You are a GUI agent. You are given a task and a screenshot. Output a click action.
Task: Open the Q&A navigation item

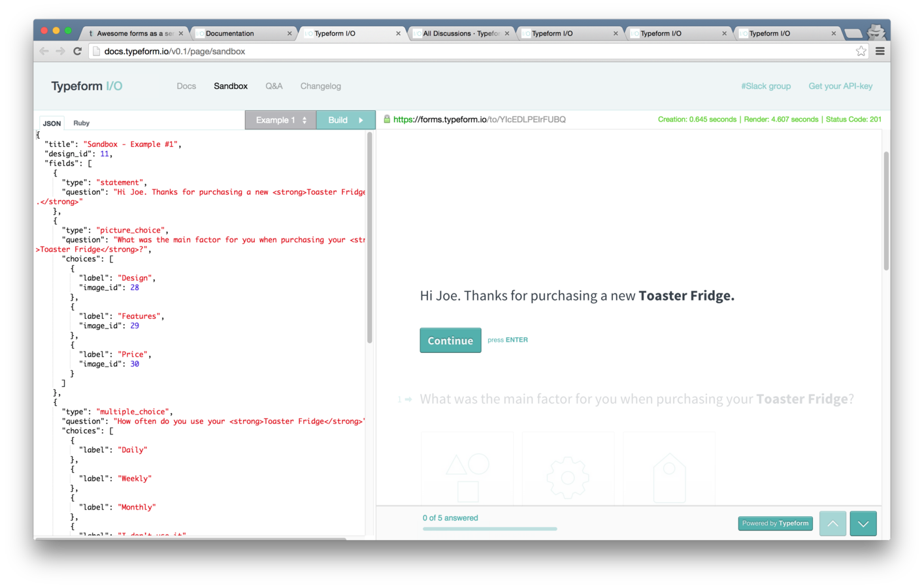point(274,86)
